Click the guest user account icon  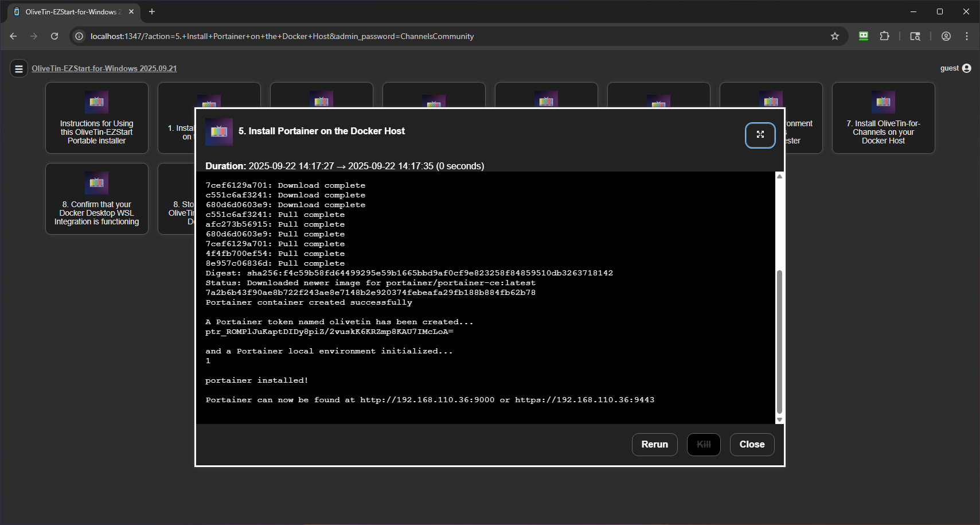coord(966,68)
